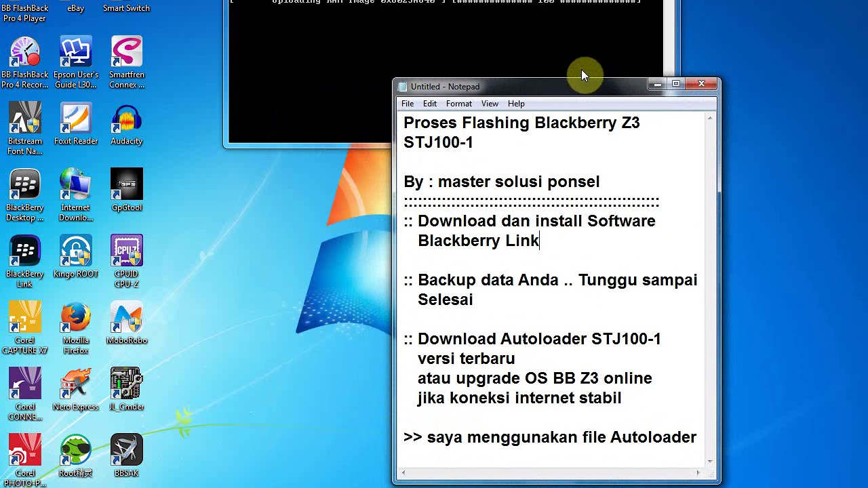
Task: Launch Kingo ROOT shortcut
Action: coord(75,257)
